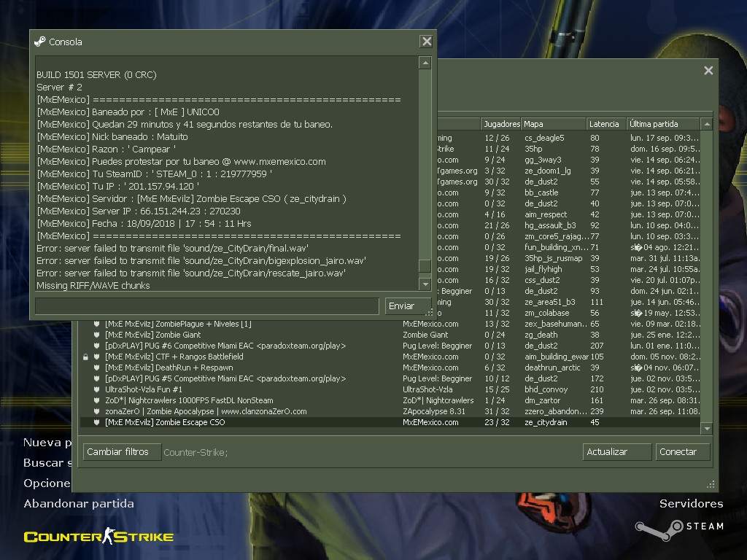The image size is (747, 560).
Task: Click the Steam logo at bottom right
Action: 679,529
